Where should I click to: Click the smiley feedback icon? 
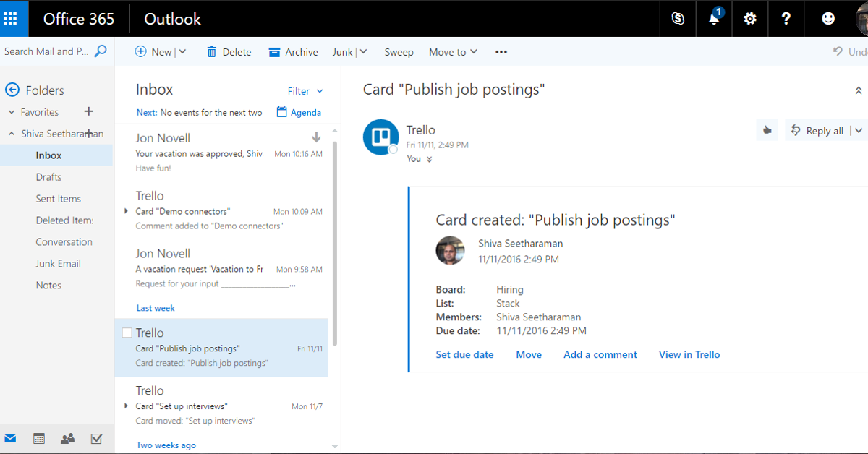click(828, 19)
